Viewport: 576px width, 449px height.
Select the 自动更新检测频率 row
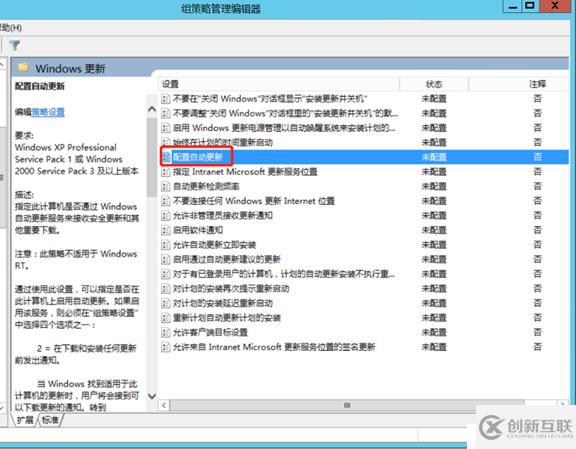364,186
